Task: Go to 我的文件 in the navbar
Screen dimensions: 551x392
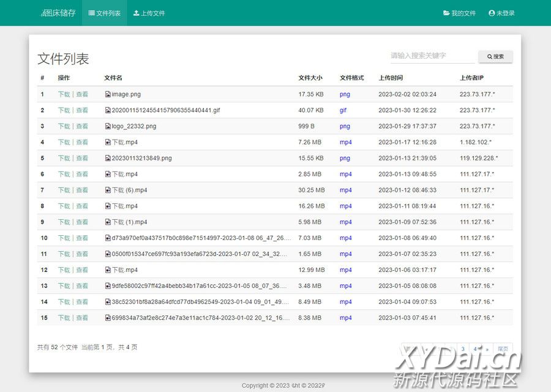Action: pyautogui.click(x=459, y=13)
